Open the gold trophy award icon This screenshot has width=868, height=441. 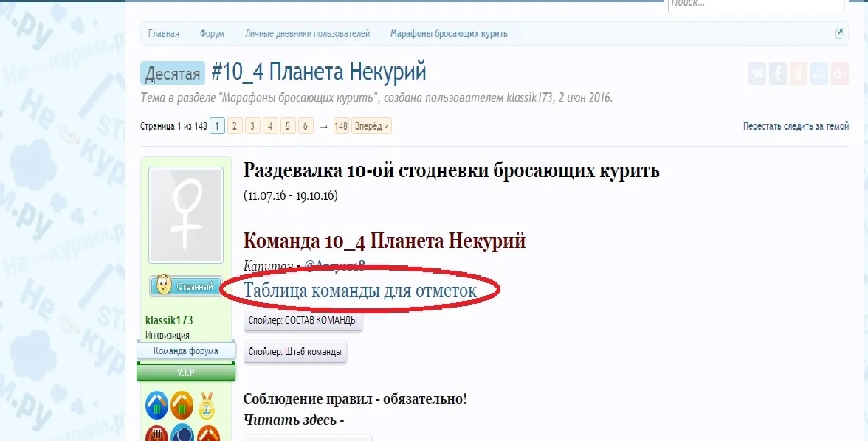tap(207, 404)
